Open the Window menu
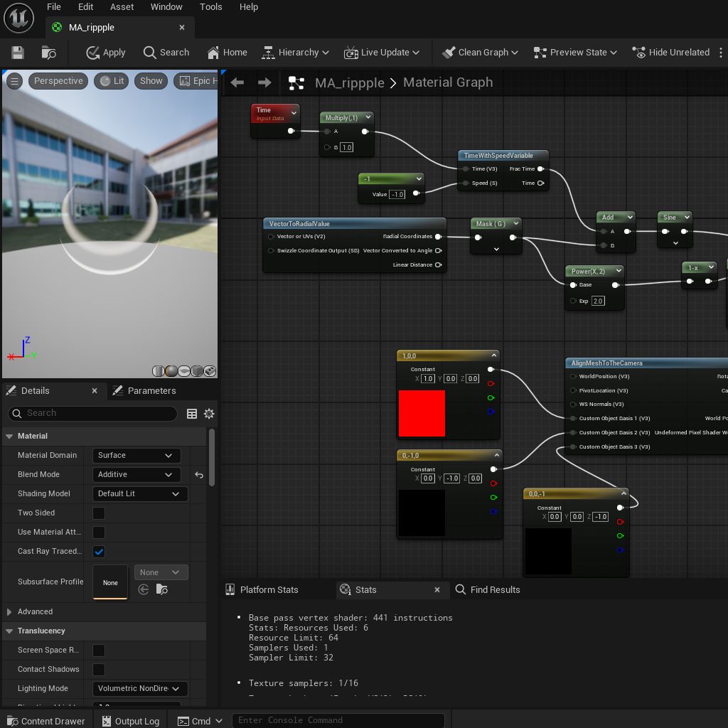The width and height of the screenshot is (728, 728). coord(166,7)
